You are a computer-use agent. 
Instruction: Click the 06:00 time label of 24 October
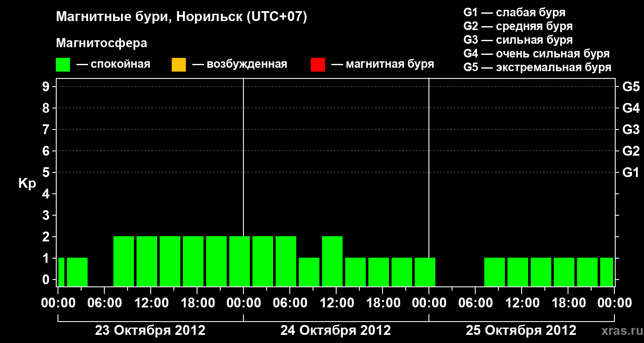(x=290, y=303)
